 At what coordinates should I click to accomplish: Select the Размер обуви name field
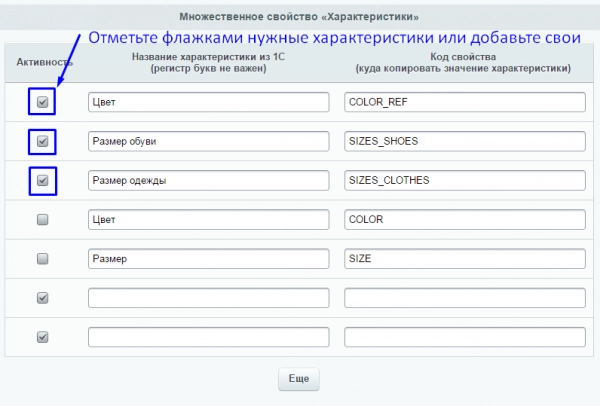click(209, 141)
